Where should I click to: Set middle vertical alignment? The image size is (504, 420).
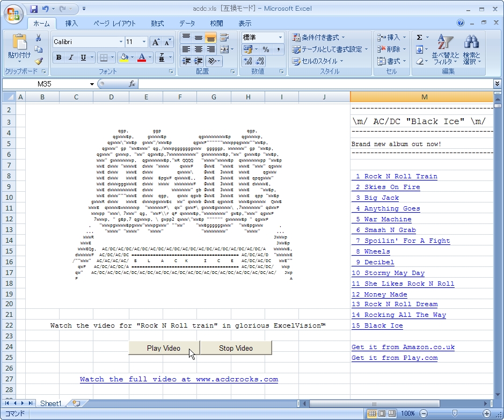(x=198, y=38)
